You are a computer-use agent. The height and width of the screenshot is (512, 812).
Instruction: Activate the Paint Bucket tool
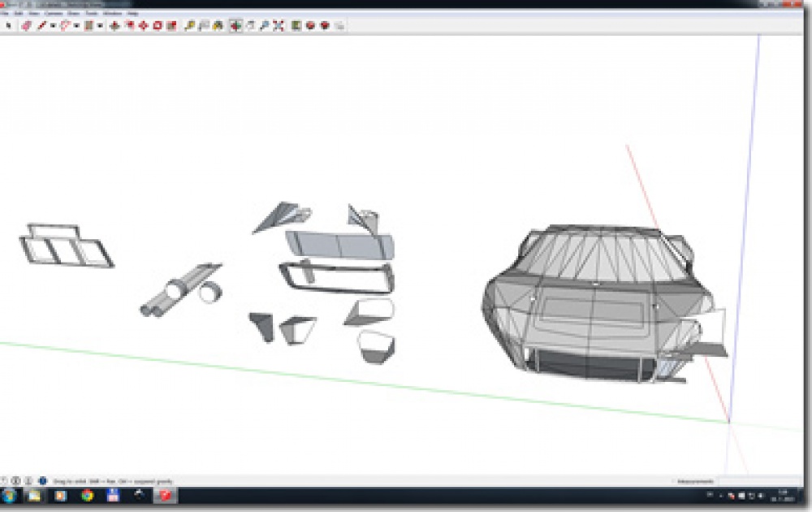point(218,25)
